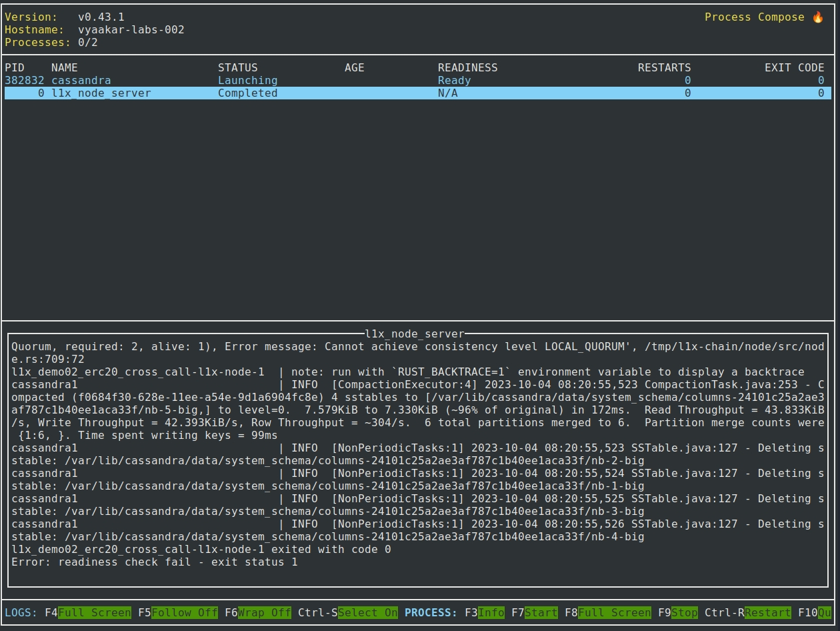Click the READINESS column header
The width and height of the screenshot is (840, 631).
(x=467, y=68)
